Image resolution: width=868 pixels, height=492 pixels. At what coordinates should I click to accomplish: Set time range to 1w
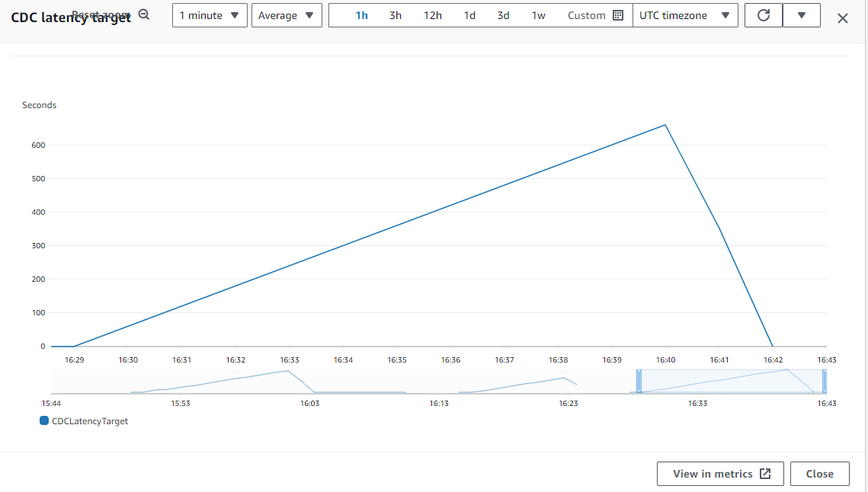[x=539, y=15]
